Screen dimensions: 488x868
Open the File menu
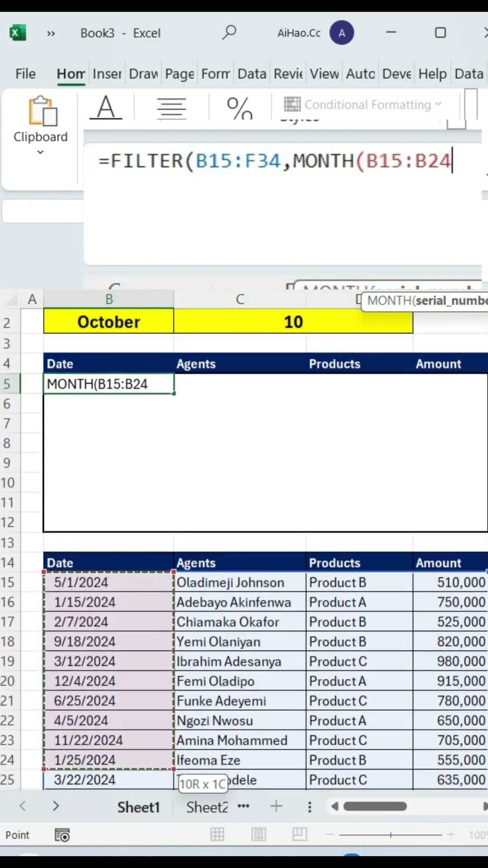click(x=25, y=74)
